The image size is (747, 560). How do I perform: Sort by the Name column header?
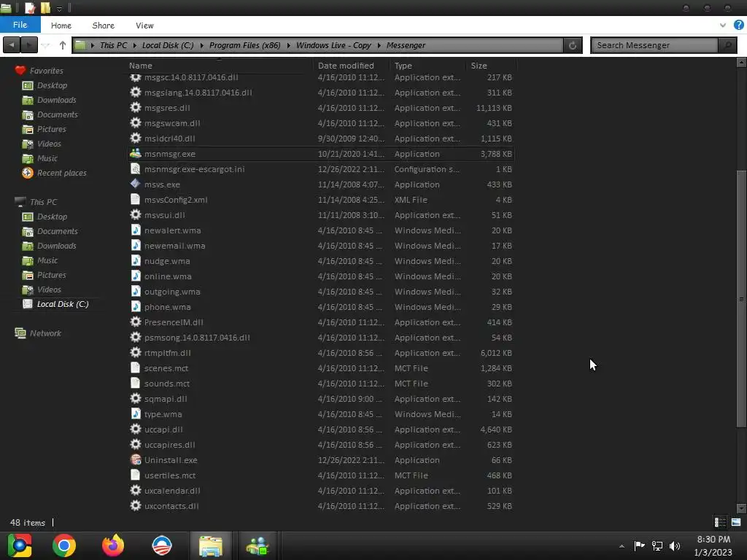[141, 66]
